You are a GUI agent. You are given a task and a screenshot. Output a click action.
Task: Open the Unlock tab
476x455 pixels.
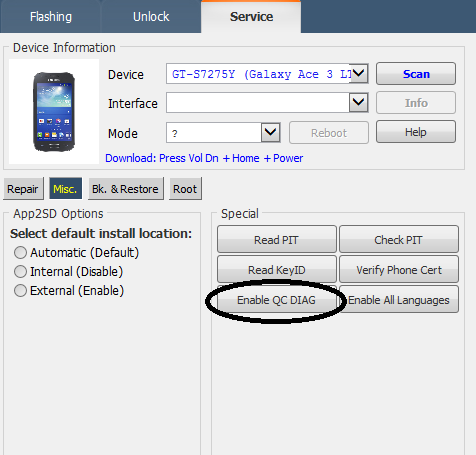pos(151,17)
